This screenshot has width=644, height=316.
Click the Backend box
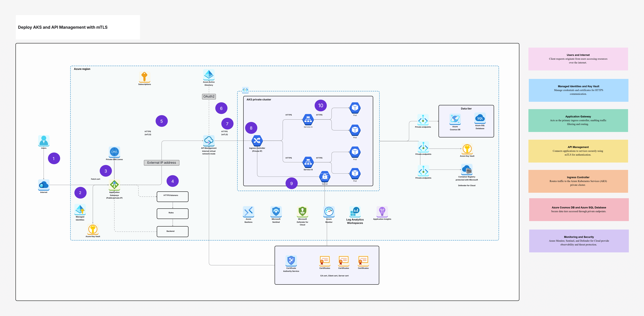pyautogui.click(x=173, y=232)
